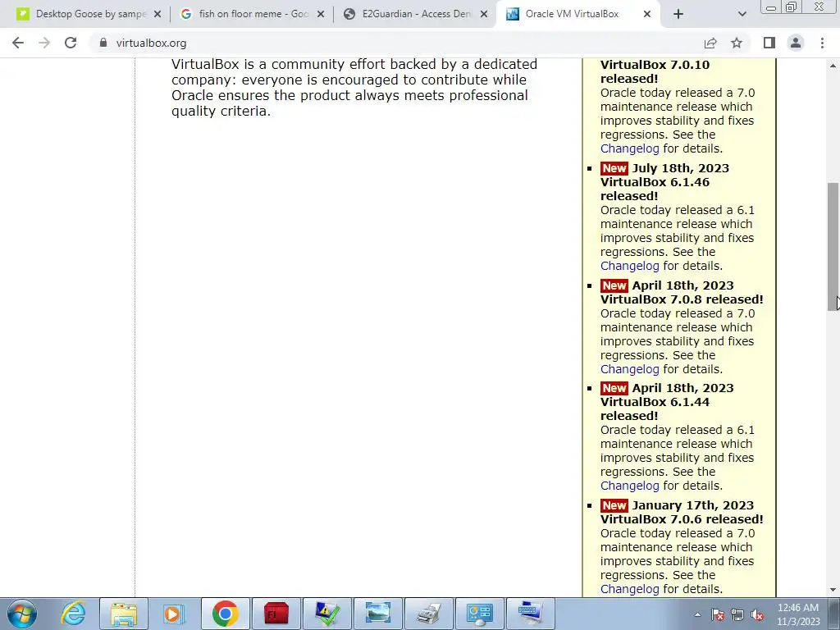The width and height of the screenshot is (840, 630).
Task: Open Changelog link for VirtualBox 6.1.44
Action: click(629, 486)
